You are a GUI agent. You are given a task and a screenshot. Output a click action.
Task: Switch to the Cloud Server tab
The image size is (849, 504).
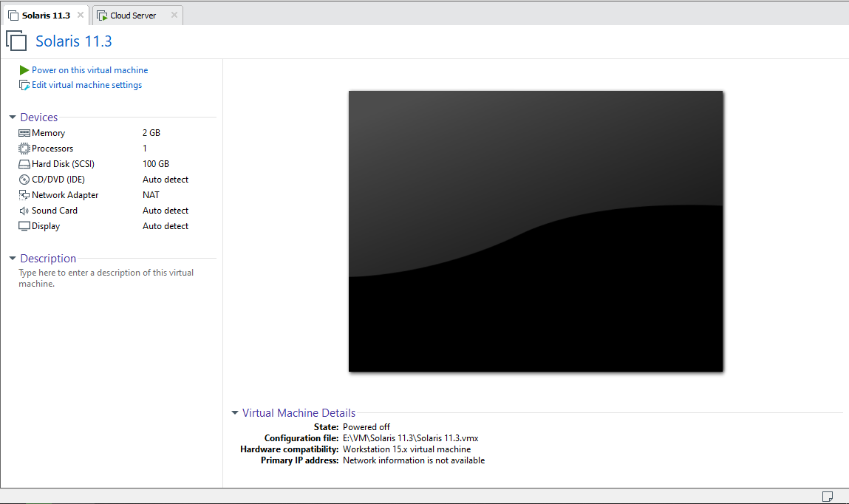click(x=133, y=15)
